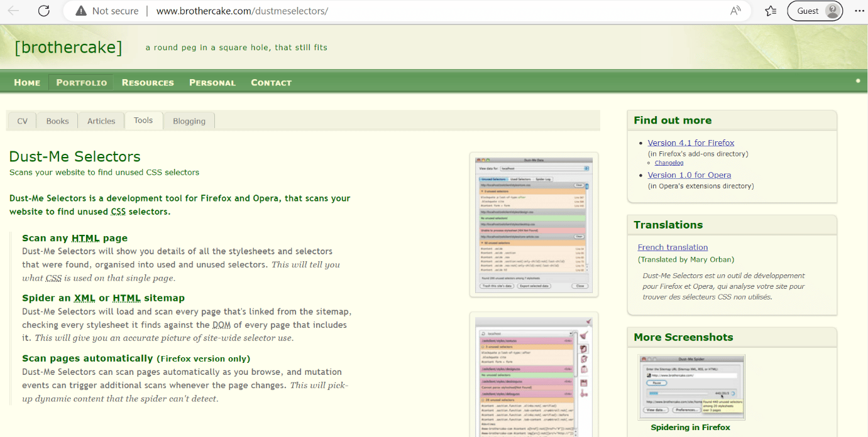
Task: Click the Dust-Me Spider screenshot thumbnail
Action: coord(691,387)
